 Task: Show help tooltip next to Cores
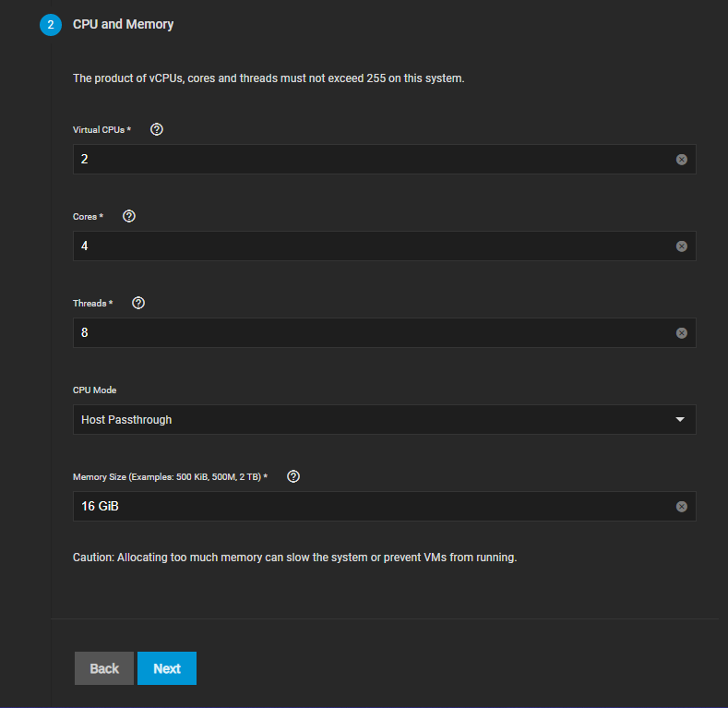pyautogui.click(x=128, y=217)
